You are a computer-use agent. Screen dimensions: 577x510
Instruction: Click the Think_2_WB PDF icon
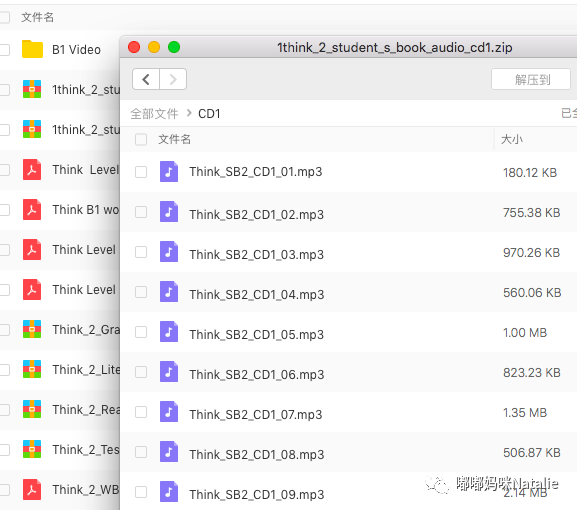point(32,489)
